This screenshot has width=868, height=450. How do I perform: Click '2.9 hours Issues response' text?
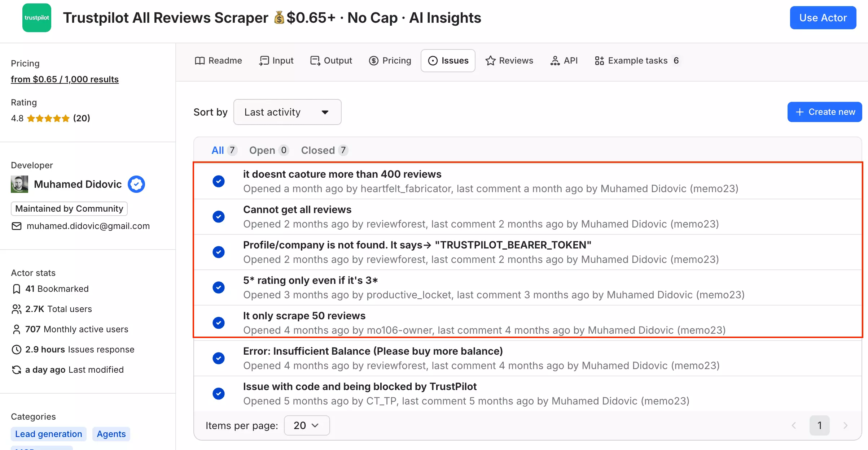80,350
